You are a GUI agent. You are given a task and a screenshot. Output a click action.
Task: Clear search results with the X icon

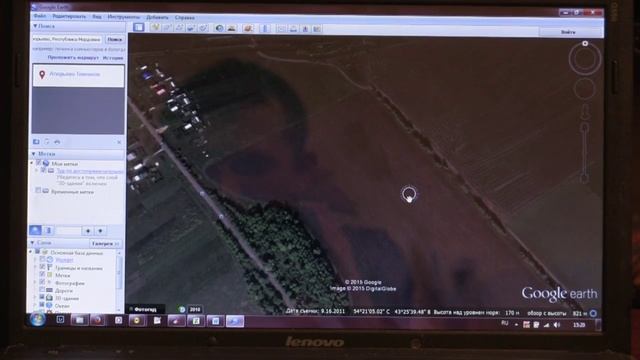(119, 142)
